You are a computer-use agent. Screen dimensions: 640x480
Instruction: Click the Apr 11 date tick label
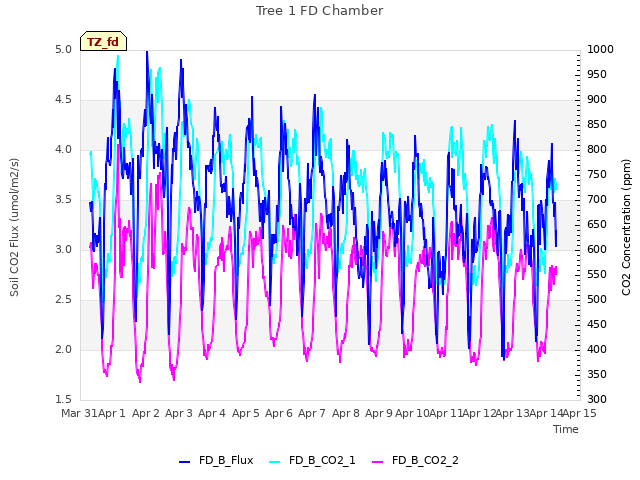pyautogui.click(x=446, y=413)
